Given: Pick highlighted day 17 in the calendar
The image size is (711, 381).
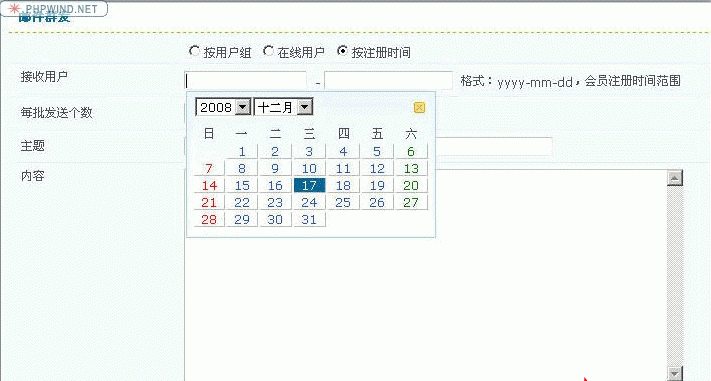Looking at the screenshot, I should point(309,185).
